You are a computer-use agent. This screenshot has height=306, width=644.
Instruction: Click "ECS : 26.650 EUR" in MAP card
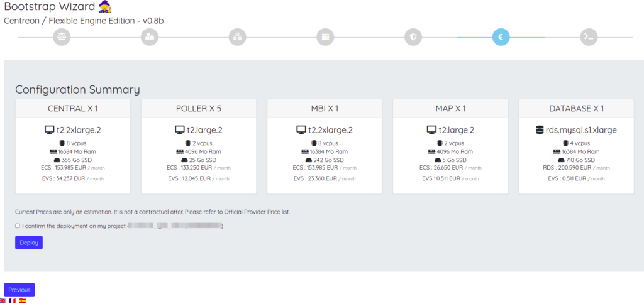[442, 167]
